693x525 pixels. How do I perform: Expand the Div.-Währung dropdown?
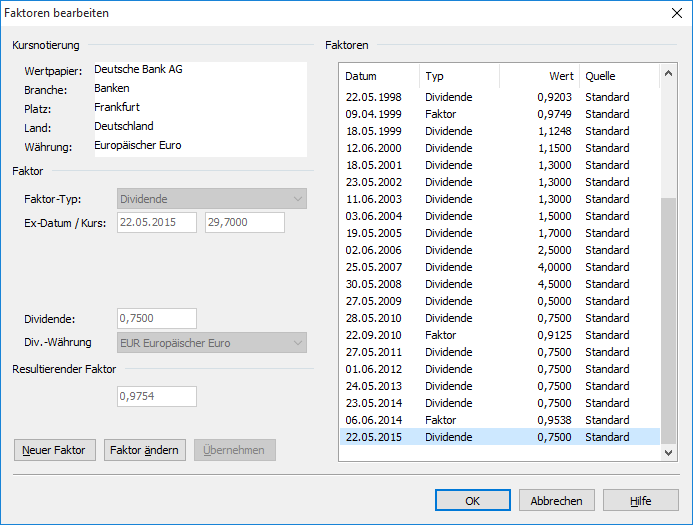pyautogui.click(x=212, y=343)
